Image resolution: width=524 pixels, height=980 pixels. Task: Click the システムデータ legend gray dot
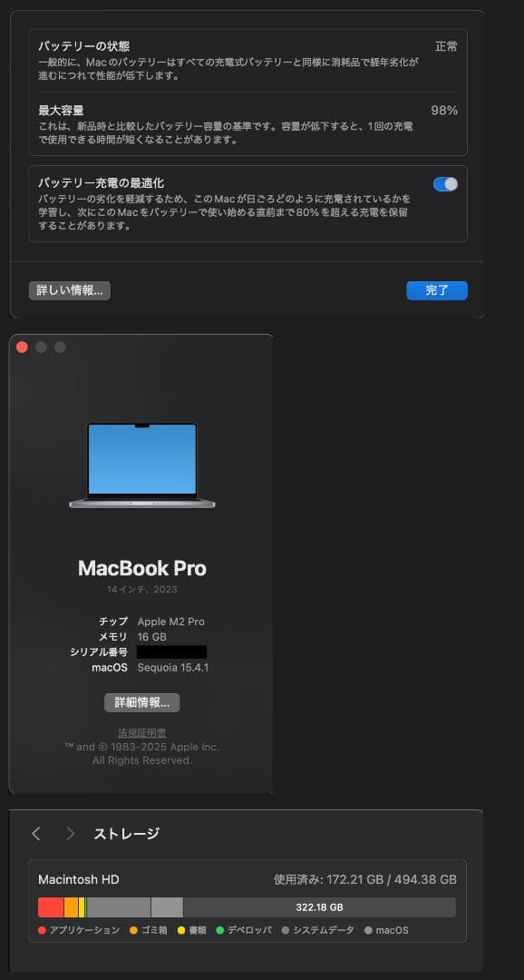[286, 931]
